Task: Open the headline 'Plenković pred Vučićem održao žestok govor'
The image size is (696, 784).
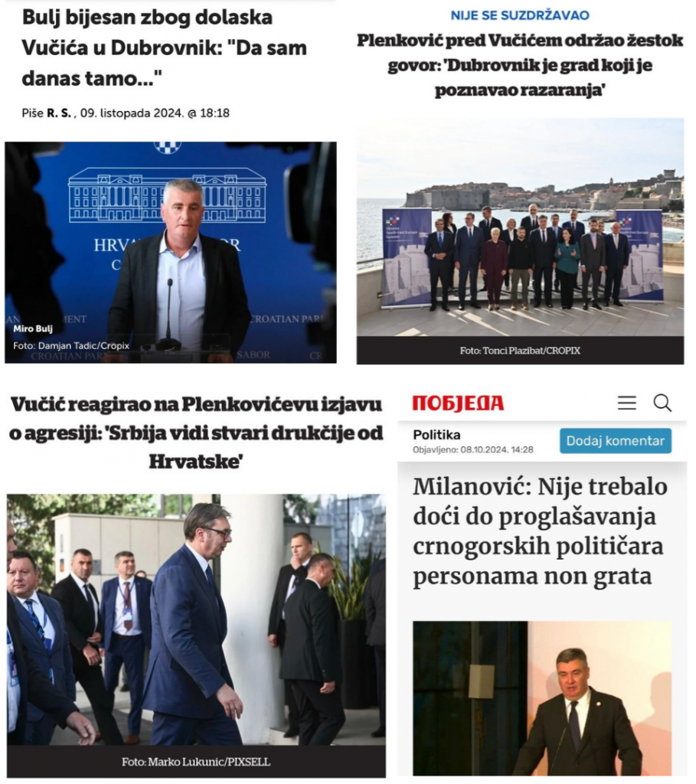Action: click(x=520, y=65)
